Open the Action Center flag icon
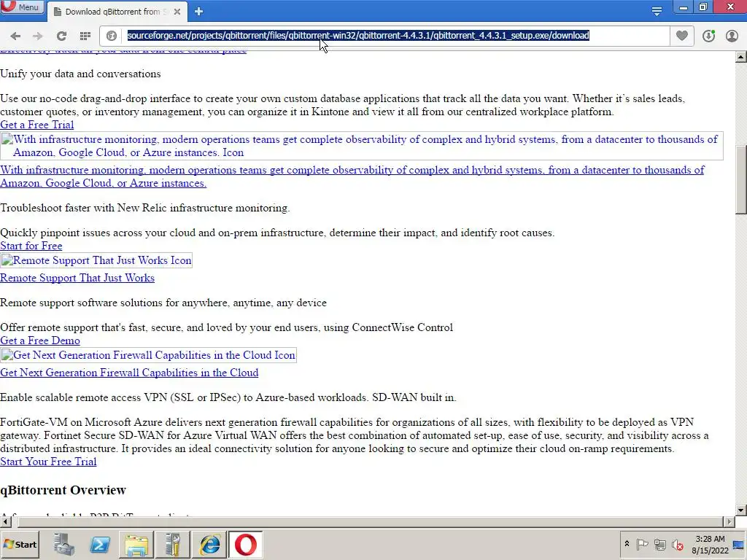The width and height of the screenshot is (747, 560). pyautogui.click(x=642, y=544)
